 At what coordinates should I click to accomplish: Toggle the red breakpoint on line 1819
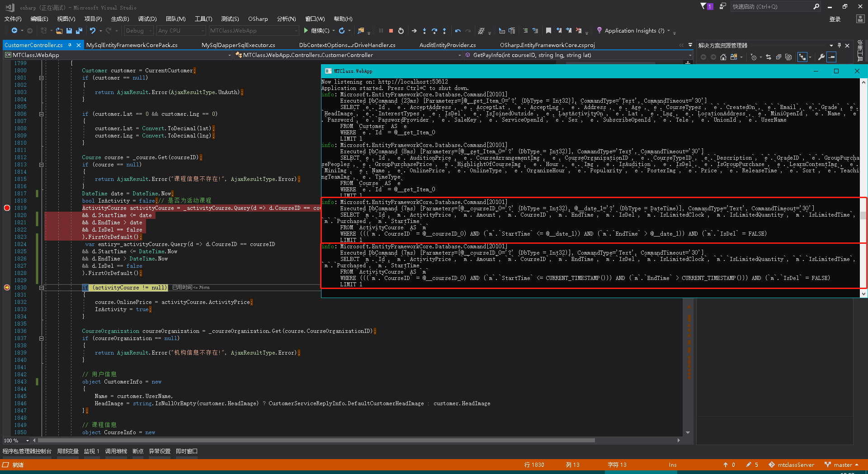7,208
